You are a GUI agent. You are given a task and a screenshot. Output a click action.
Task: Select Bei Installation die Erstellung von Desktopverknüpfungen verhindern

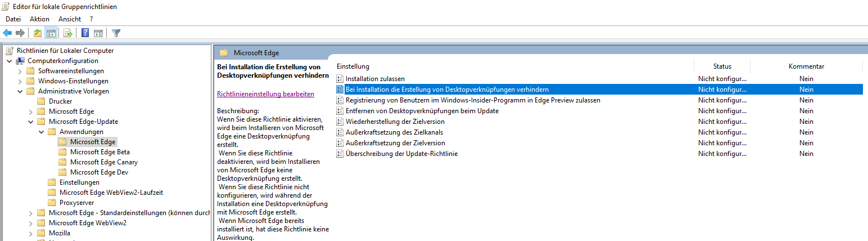598,90
